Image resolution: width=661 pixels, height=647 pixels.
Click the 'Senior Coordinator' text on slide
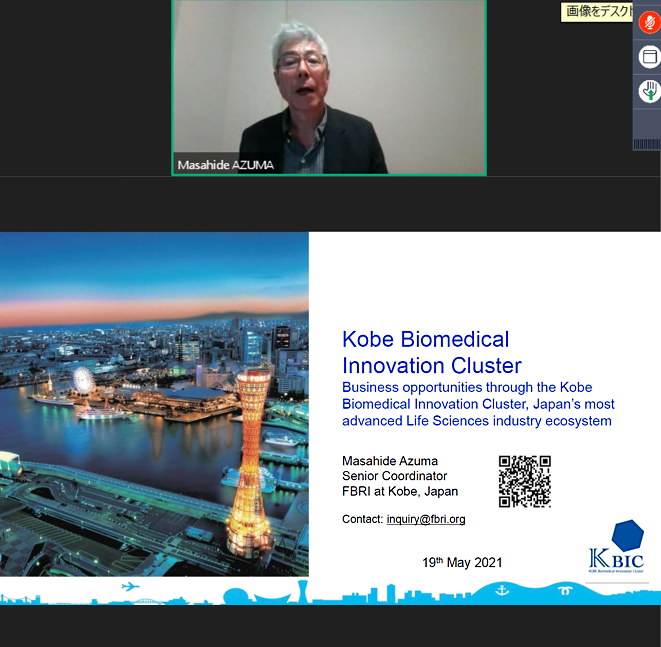point(395,476)
